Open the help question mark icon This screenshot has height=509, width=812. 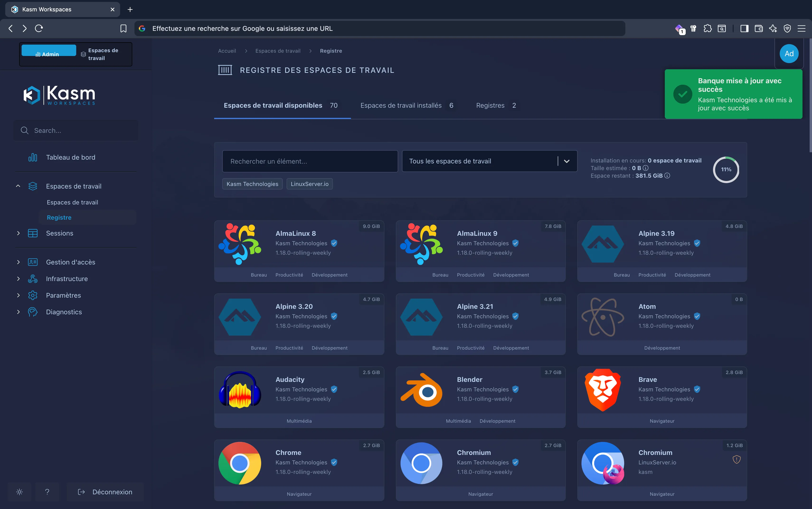pyautogui.click(x=47, y=492)
